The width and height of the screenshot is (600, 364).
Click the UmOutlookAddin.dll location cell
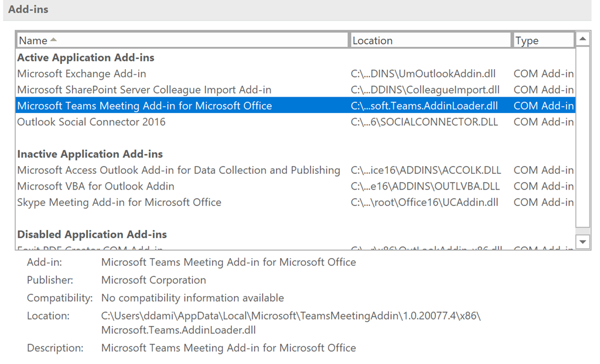(x=423, y=74)
